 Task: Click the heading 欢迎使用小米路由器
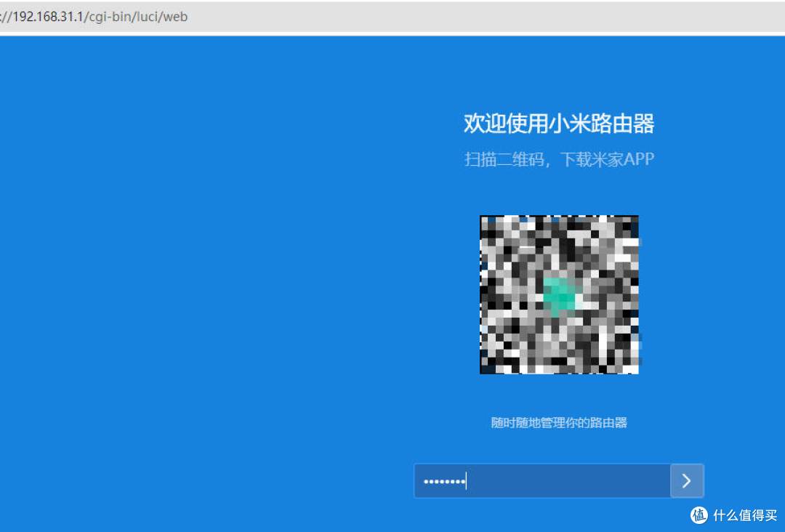(x=559, y=123)
